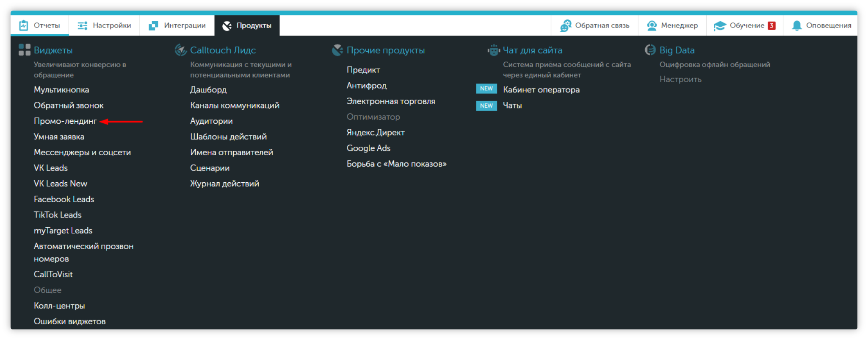Open Автоматический прозвон номеров link
The width and height of the screenshot is (868, 340).
pos(83,252)
